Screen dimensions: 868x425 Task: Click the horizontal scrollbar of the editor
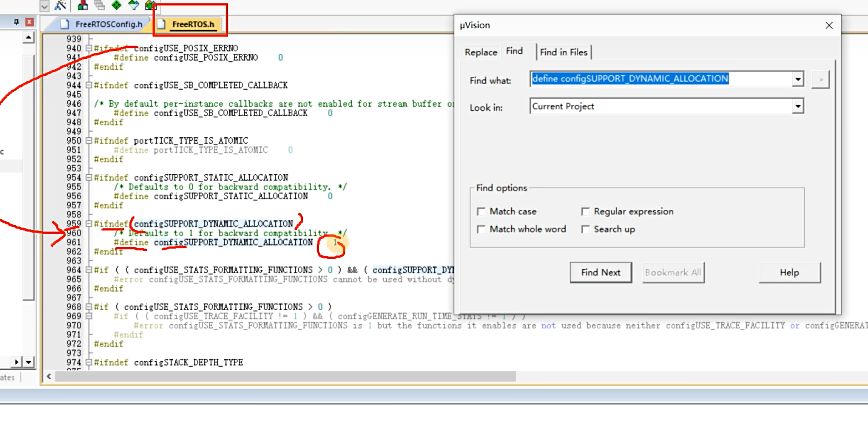(x=285, y=377)
